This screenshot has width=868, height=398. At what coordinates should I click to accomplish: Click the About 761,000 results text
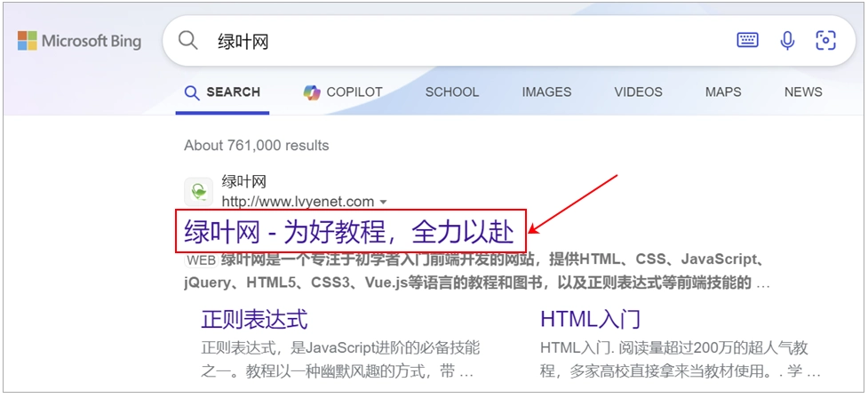pos(256,146)
